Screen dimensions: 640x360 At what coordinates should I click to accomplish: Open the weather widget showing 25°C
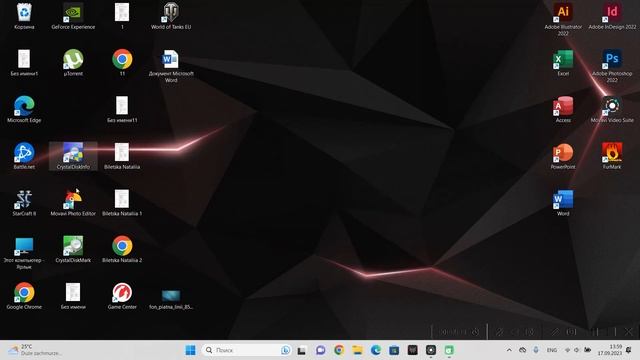35,350
